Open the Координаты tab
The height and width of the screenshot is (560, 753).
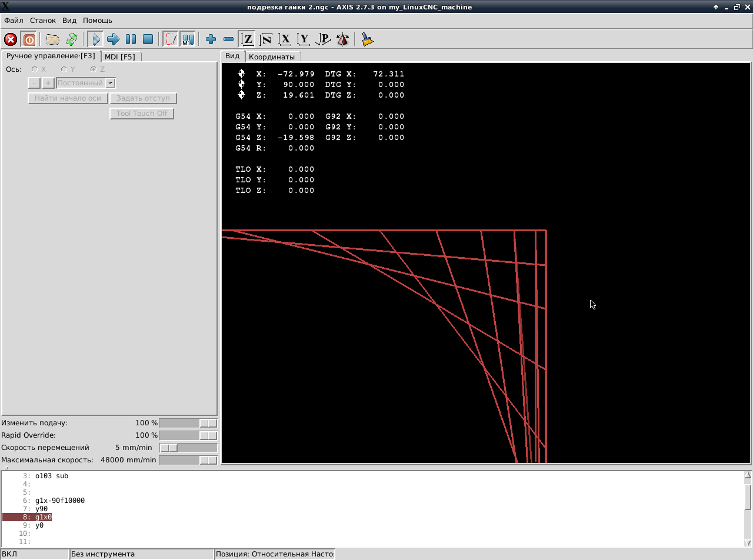[271, 56]
